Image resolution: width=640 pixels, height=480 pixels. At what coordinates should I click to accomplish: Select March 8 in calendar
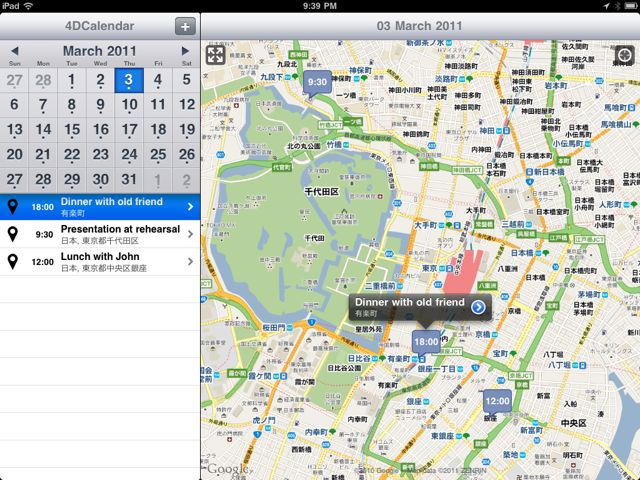pyautogui.click(x=71, y=105)
